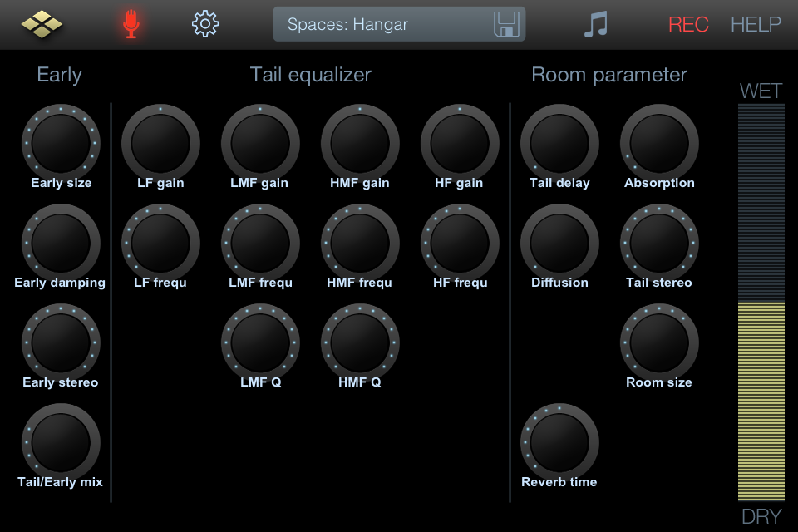This screenshot has width=798, height=532.
Task: Toggle the red microphone input icon
Action: [x=131, y=24]
